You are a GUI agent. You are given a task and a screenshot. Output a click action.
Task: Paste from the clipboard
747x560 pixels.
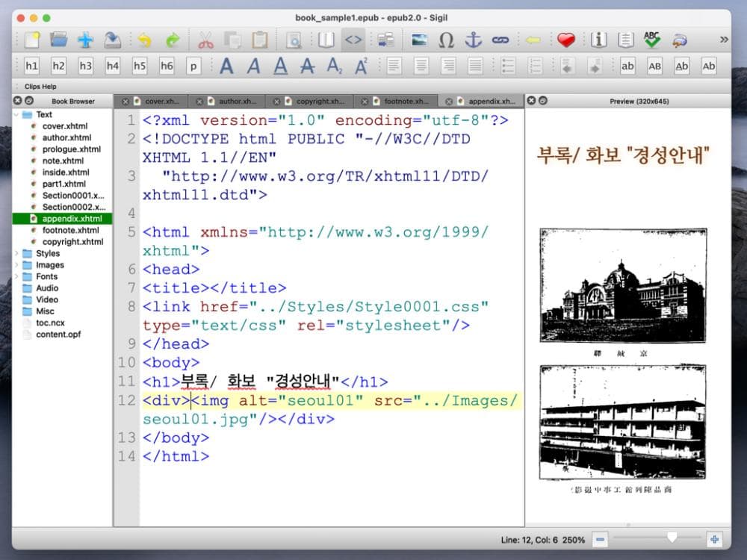[260, 40]
